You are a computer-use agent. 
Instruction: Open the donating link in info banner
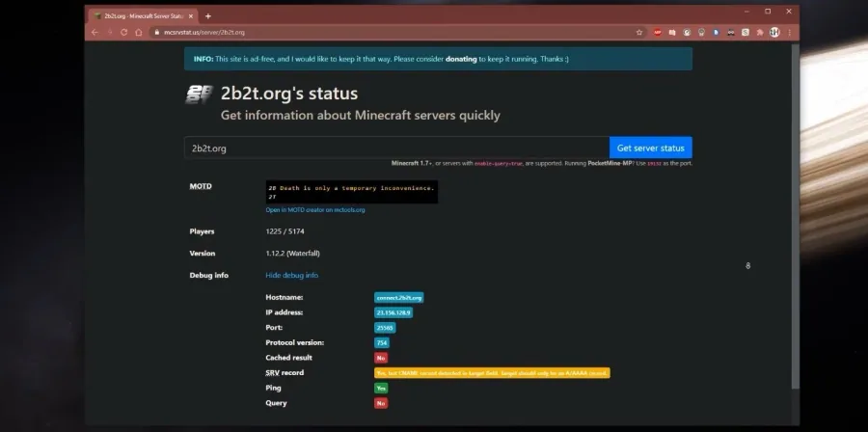point(461,59)
